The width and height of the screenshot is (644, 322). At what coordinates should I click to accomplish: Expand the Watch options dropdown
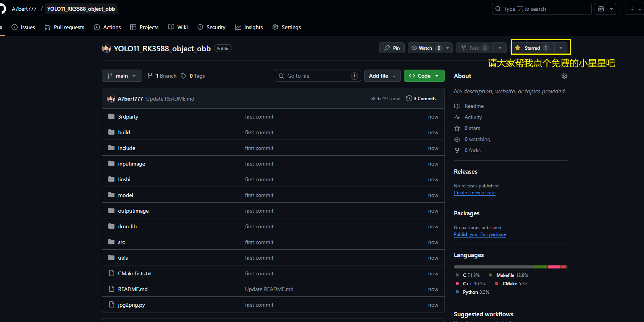click(448, 48)
